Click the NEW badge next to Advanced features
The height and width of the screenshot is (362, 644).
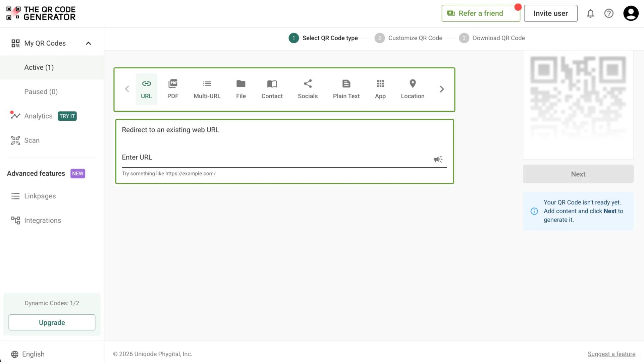(x=77, y=173)
